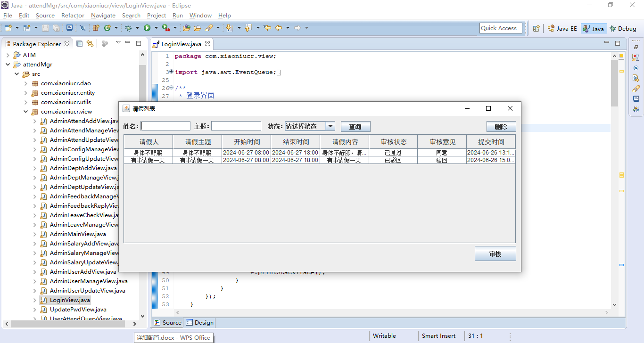Click the 主题 input field
This screenshot has height=343, width=644.
[236, 126]
